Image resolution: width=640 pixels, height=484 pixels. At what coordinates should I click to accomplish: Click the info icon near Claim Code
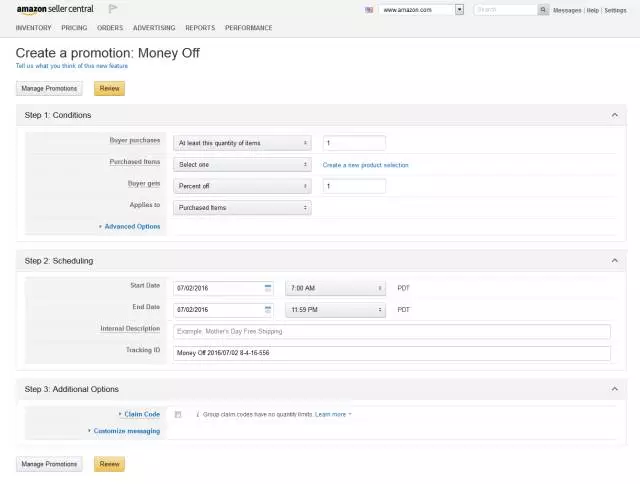[198, 414]
